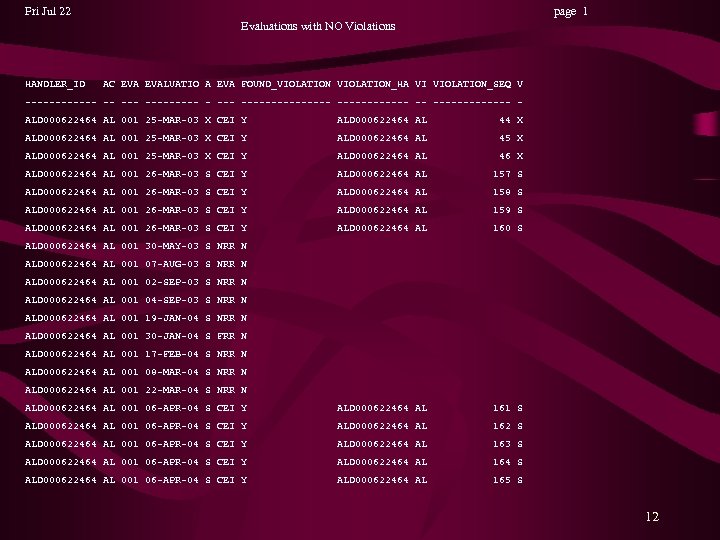Click the 30-JAN-04 evaluation date
Viewport: 720px width, 540px height.
point(172,336)
